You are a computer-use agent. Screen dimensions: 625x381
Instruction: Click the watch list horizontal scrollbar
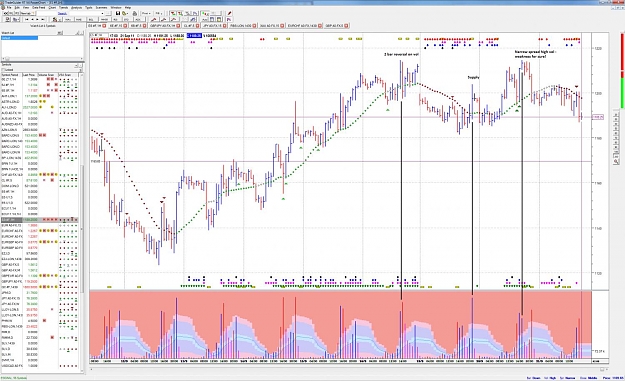pos(42,59)
